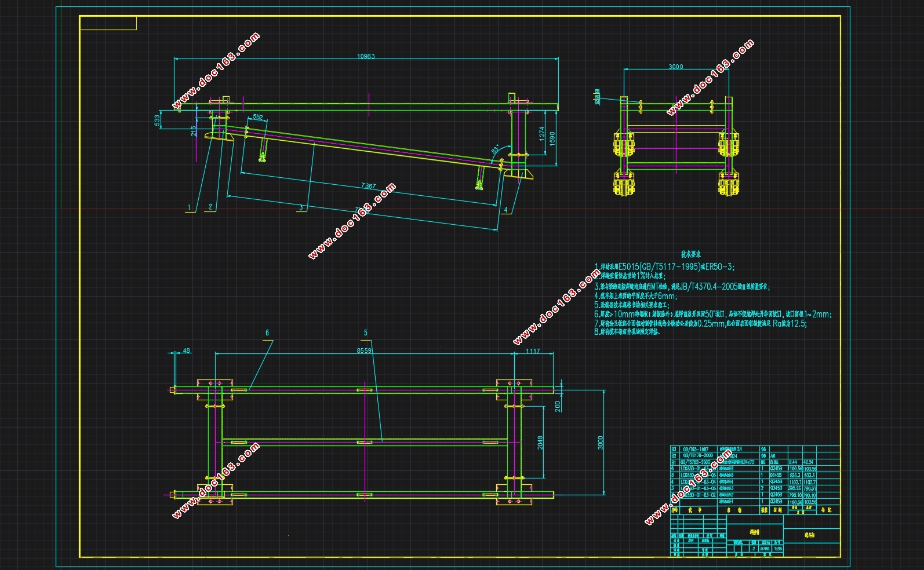Image resolution: width=924 pixels, height=570 pixels.
Task: Select part callout 3 under the inclined beam
Action: click(x=300, y=207)
